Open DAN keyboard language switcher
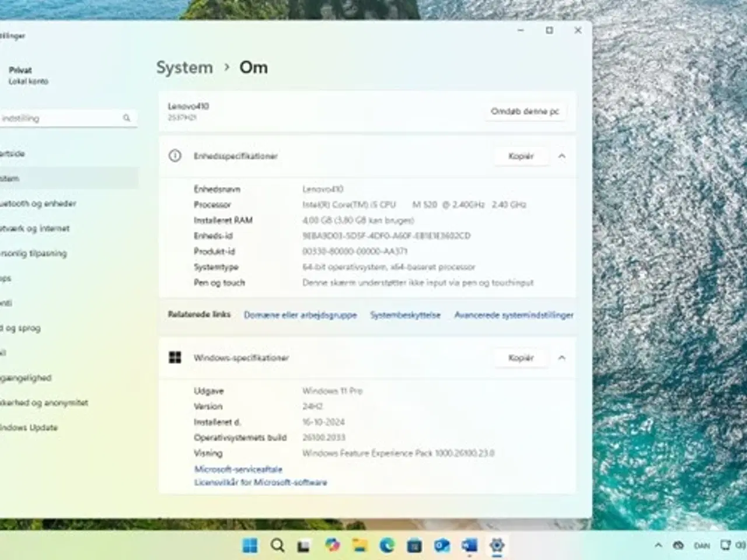Screen dimensions: 747x560 (x=701, y=546)
